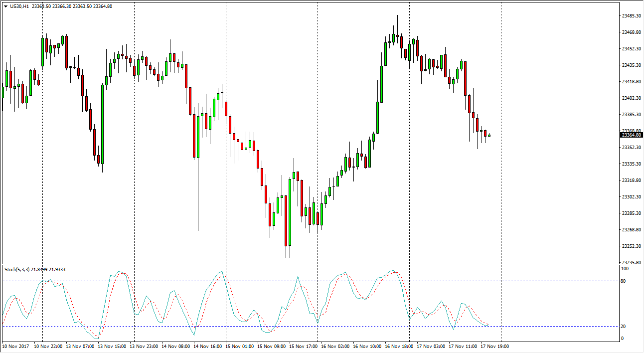Click the 100 label on stochastic scale
The height and width of the screenshot is (353, 644).
click(x=625, y=269)
